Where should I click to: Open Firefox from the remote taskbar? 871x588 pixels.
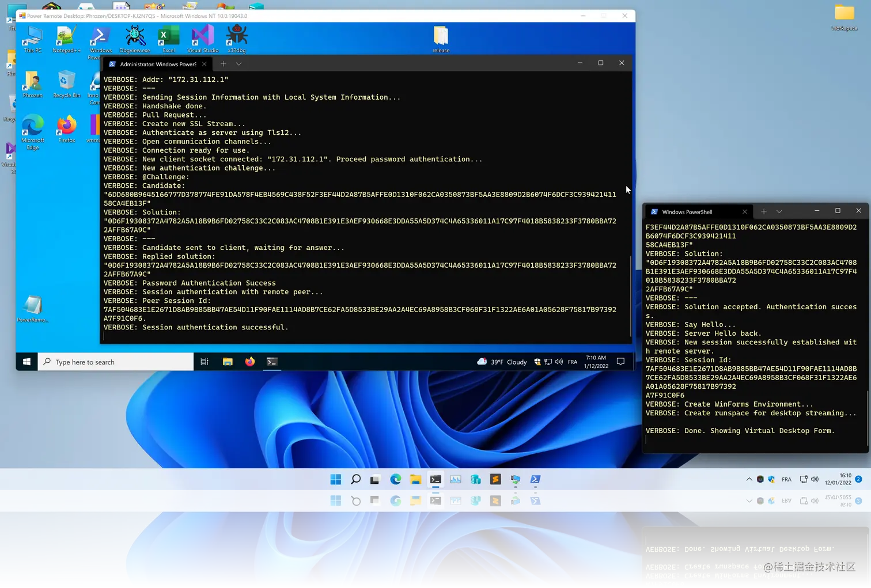pyautogui.click(x=250, y=362)
